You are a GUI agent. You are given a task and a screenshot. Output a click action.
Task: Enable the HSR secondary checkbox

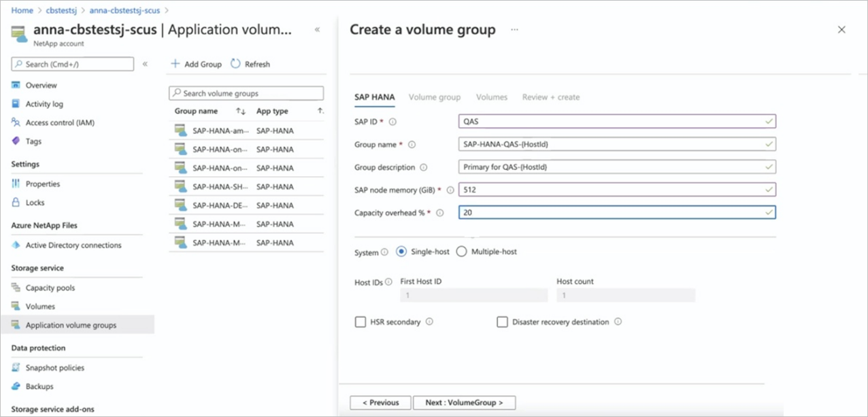(x=361, y=322)
